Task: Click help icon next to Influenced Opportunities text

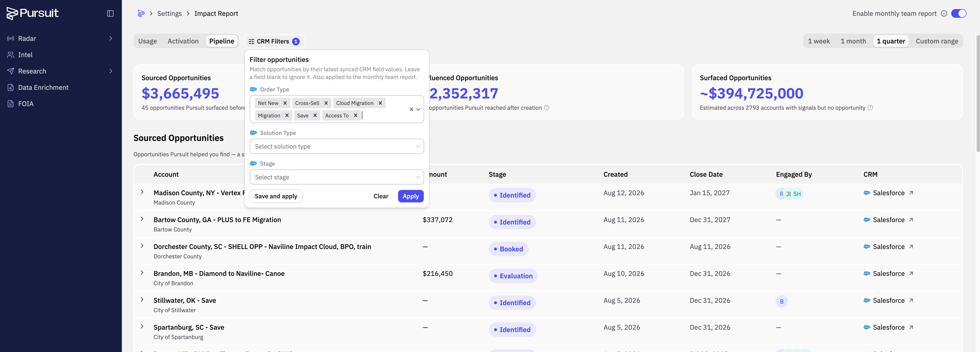Action: [547, 108]
